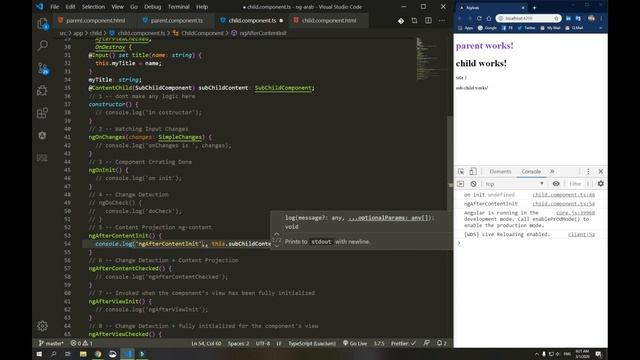
Task: Switch to the Elements tab in DevTools
Action: (x=500, y=171)
